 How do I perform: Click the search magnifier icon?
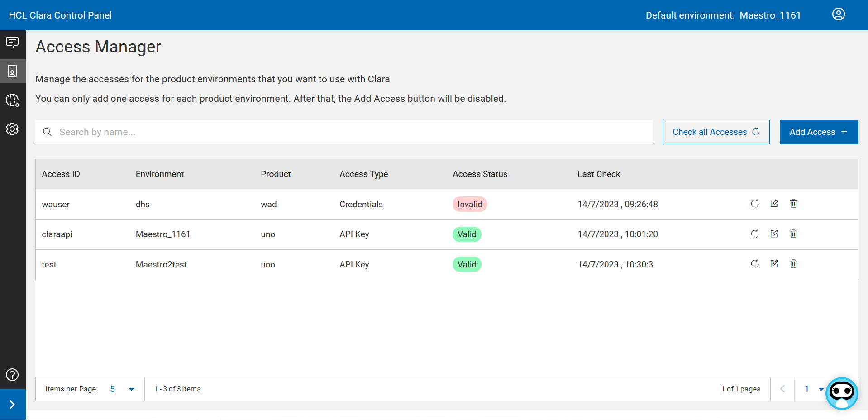(x=47, y=132)
